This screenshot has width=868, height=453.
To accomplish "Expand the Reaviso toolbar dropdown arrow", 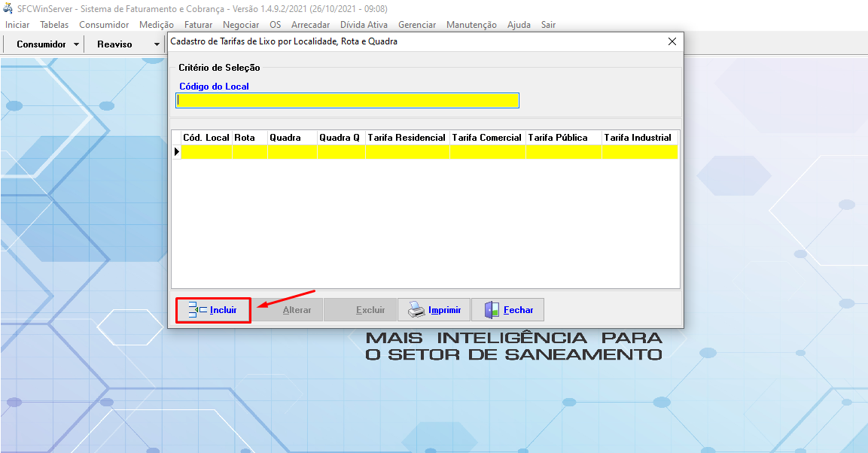I will (157, 44).
